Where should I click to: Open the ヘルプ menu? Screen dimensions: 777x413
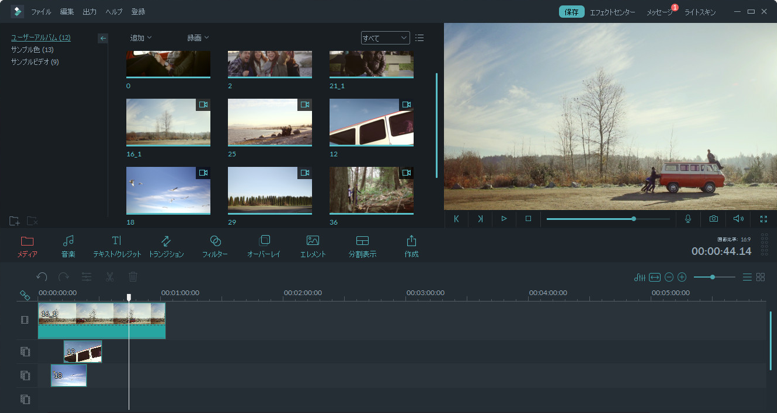point(113,12)
